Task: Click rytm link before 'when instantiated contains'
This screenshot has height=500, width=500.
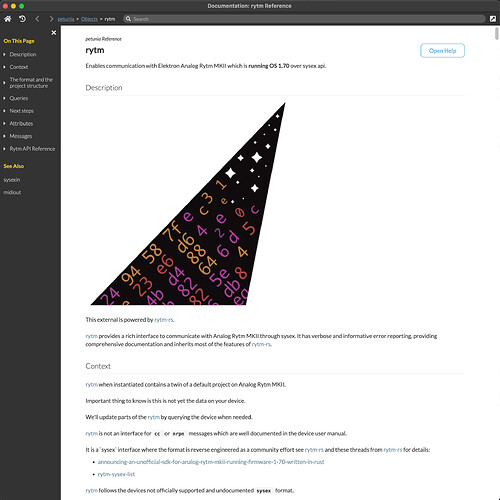Action: (91, 385)
